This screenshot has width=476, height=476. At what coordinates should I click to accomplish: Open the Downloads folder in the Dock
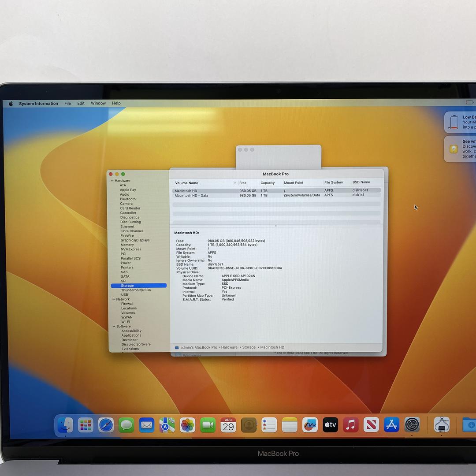(x=469, y=425)
